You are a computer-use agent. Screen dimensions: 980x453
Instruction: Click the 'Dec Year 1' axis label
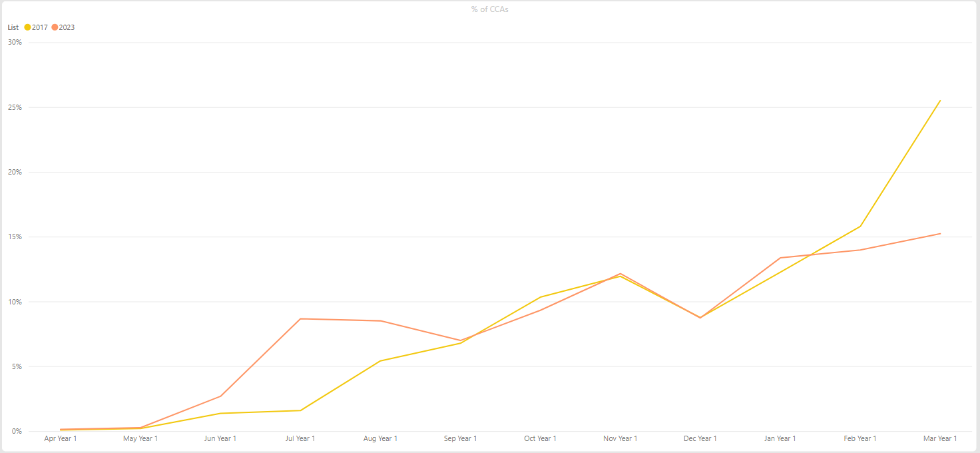(700, 438)
